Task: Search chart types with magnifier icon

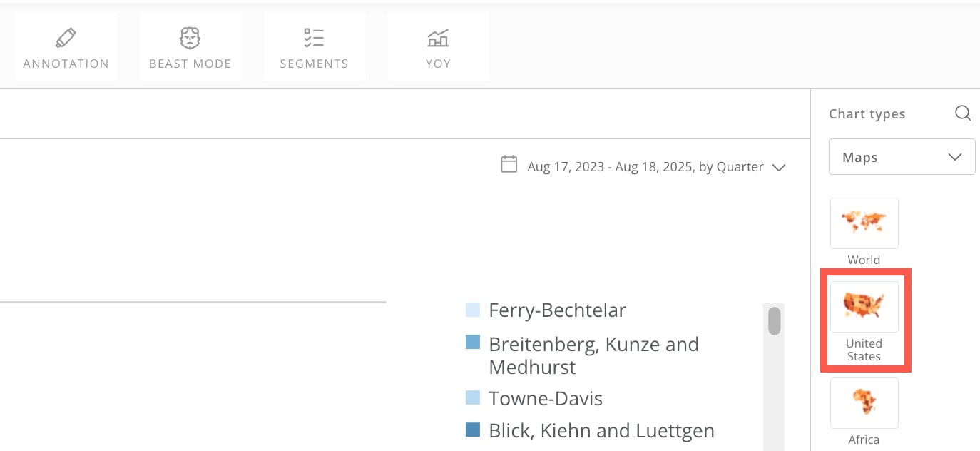Action: [x=963, y=113]
